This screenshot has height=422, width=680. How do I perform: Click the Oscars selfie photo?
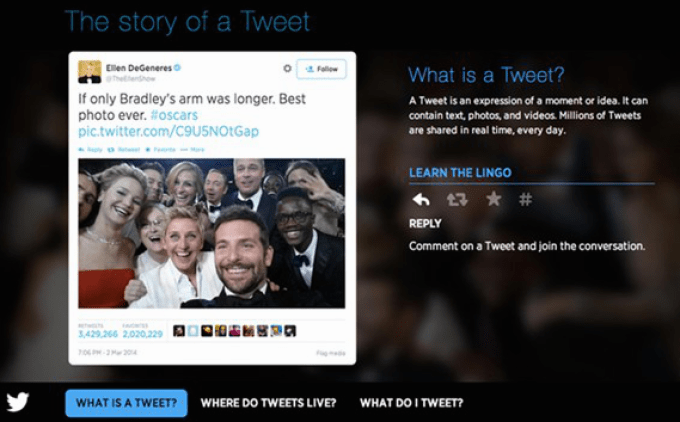coord(212,233)
